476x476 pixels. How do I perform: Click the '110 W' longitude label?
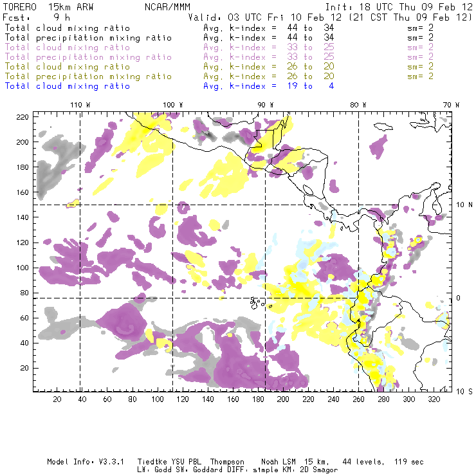pyautogui.click(x=80, y=105)
